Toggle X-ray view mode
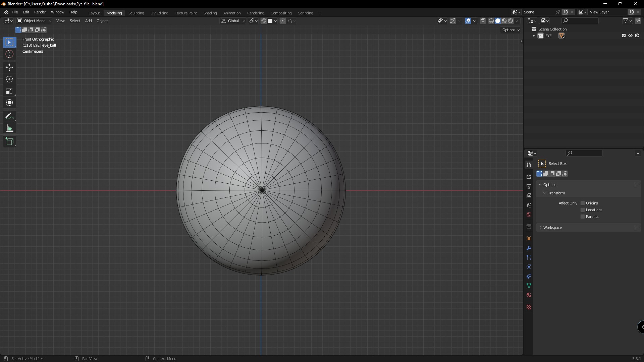The width and height of the screenshot is (644, 362). (x=483, y=21)
